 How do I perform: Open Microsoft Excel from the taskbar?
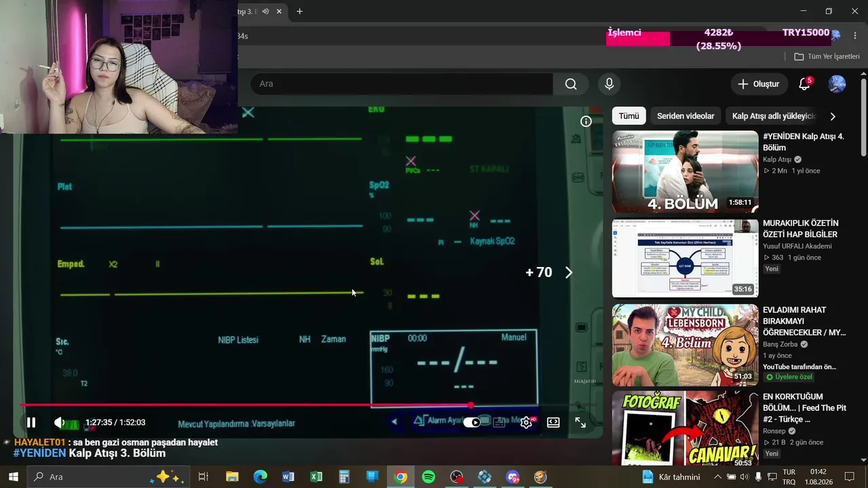[x=316, y=476]
